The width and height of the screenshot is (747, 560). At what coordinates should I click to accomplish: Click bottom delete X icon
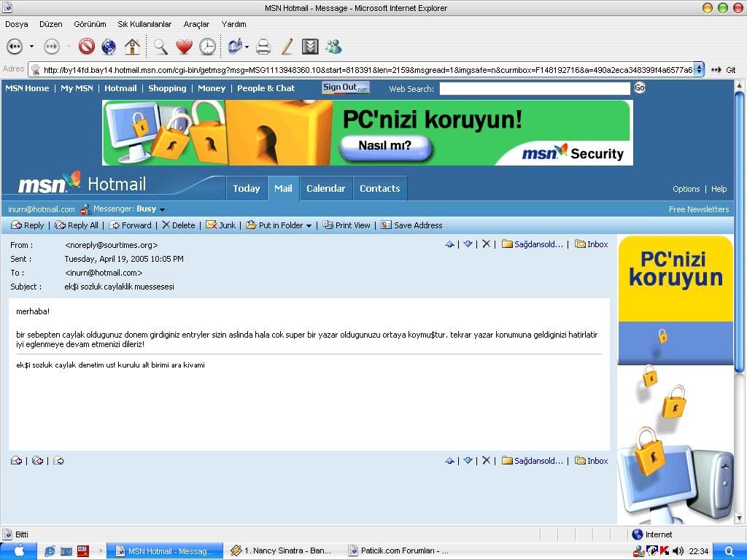coord(486,460)
